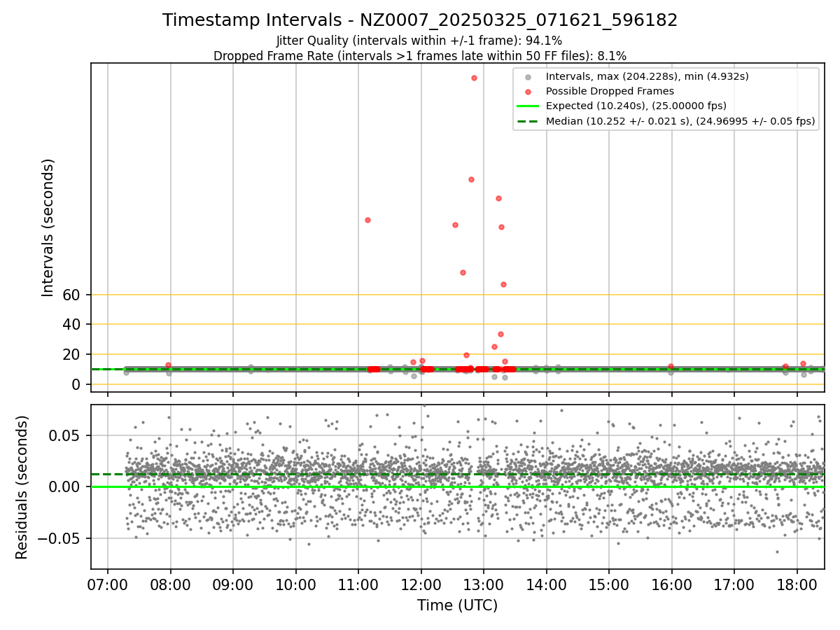
Task: Click the Dropped Frame Rate 8.1% subtitle
Action: (420, 55)
